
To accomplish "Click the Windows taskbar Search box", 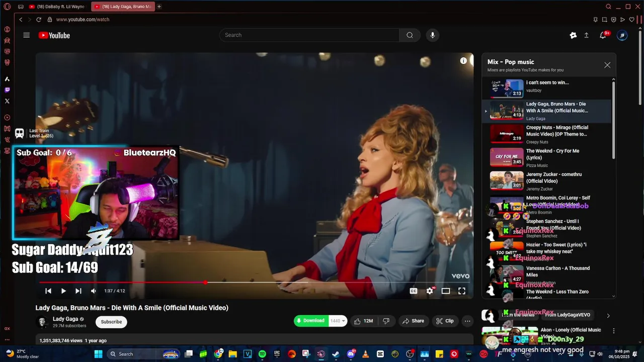I will pyautogui.click(x=144, y=354).
